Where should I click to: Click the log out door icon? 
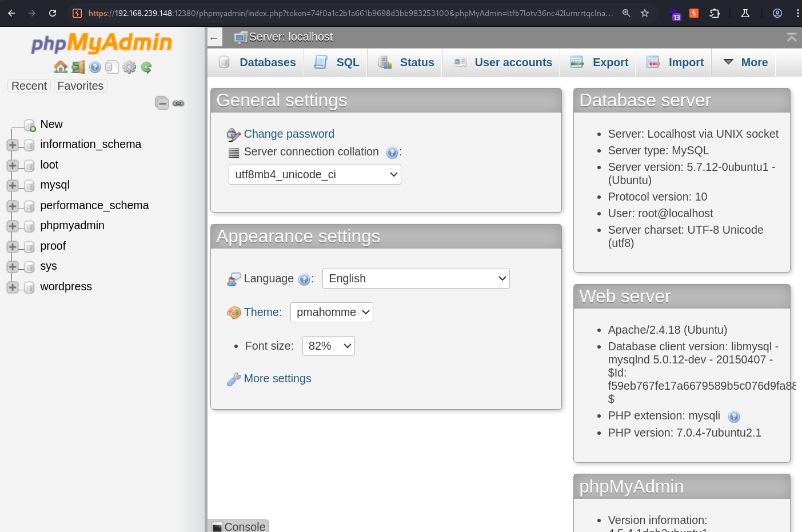[x=78, y=67]
